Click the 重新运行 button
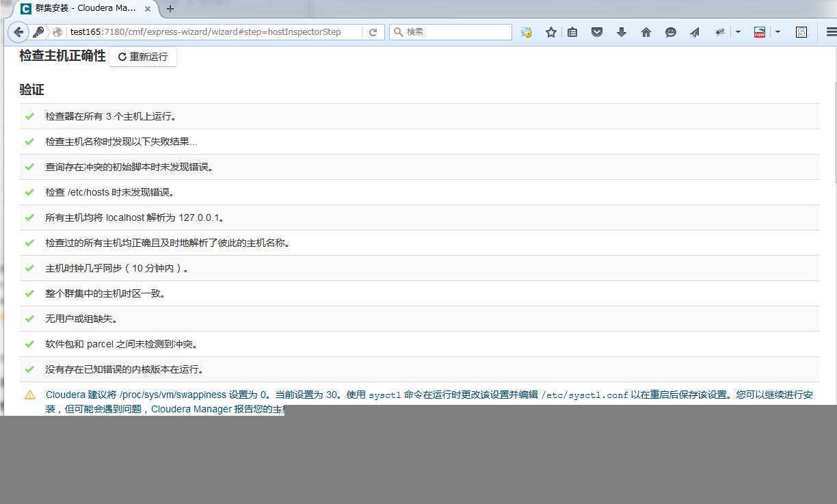The width and height of the screenshot is (837, 504). click(143, 57)
